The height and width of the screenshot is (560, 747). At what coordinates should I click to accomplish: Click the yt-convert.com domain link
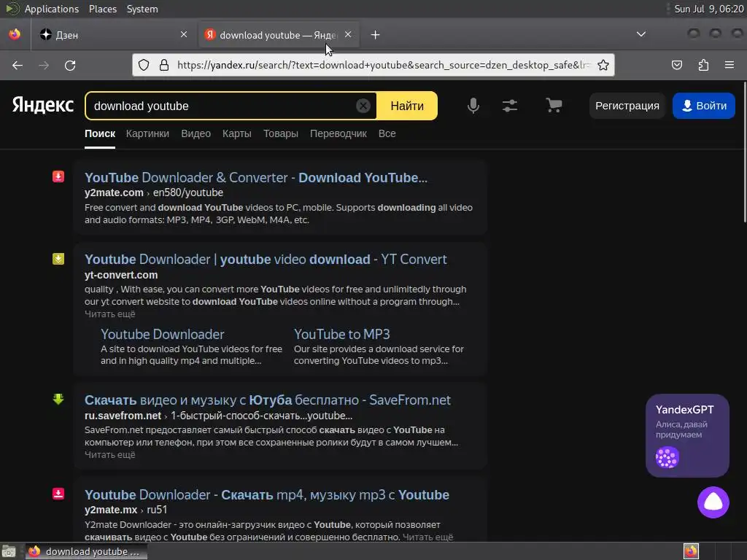pyautogui.click(x=121, y=275)
